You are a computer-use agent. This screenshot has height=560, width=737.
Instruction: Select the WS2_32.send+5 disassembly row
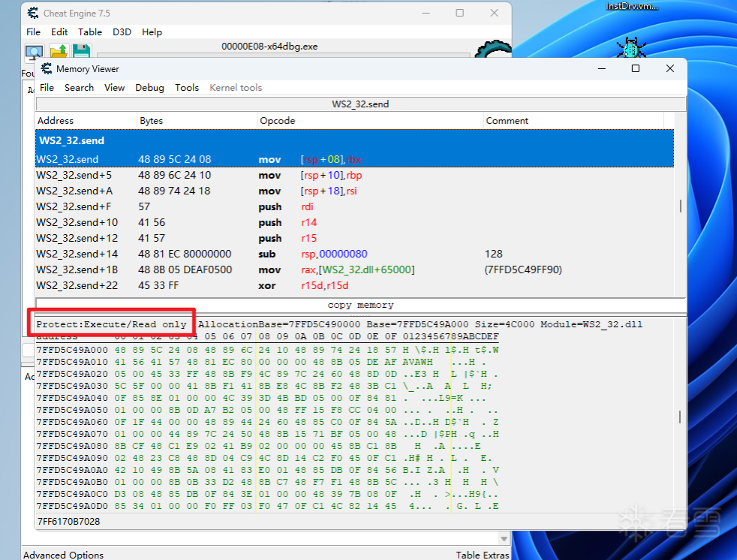354,175
